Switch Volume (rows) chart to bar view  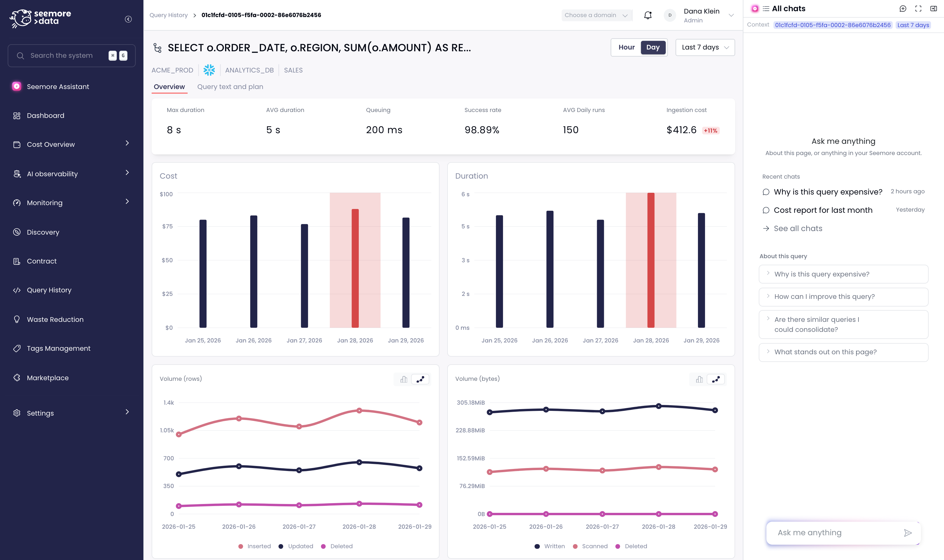pos(404,379)
